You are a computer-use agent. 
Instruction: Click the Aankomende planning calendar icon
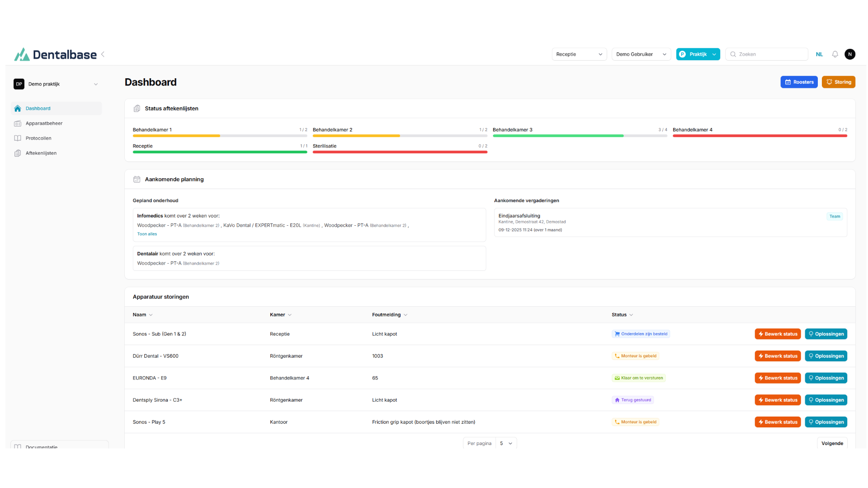coord(137,180)
